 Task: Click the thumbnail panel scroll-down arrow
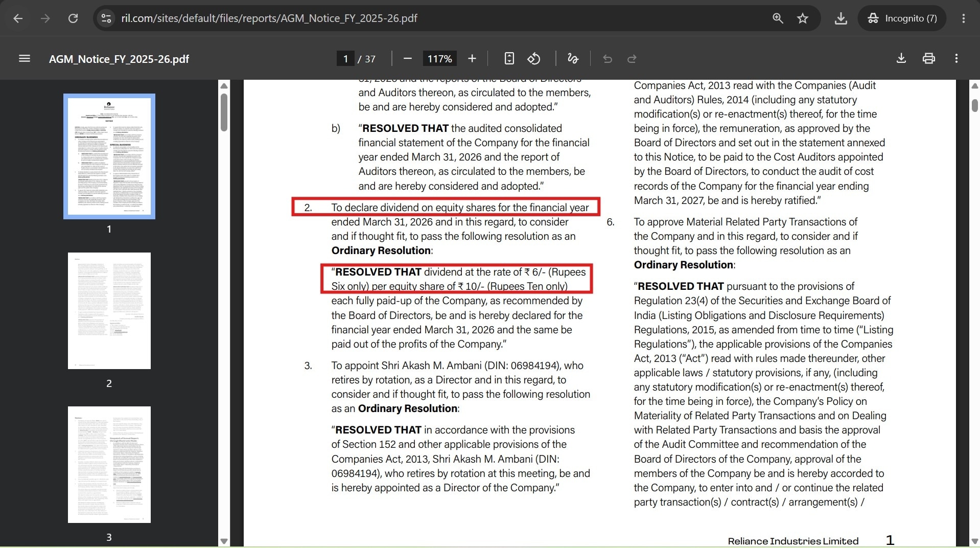pyautogui.click(x=224, y=541)
